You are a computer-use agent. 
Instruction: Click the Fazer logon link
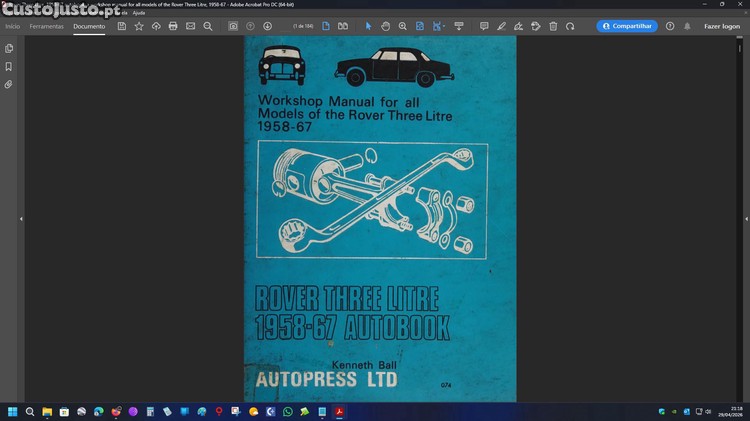click(x=721, y=26)
